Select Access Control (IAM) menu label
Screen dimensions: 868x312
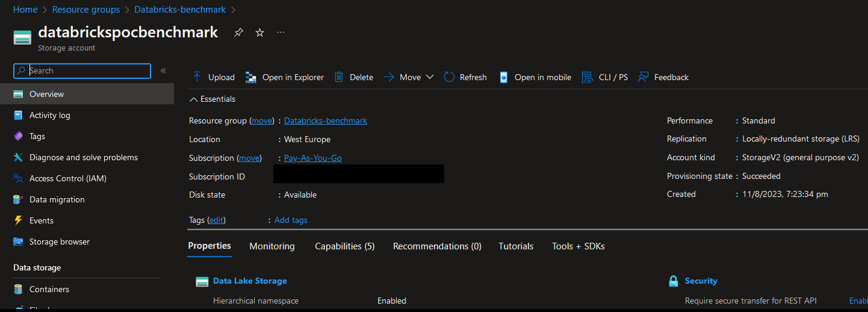(x=68, y=178)
